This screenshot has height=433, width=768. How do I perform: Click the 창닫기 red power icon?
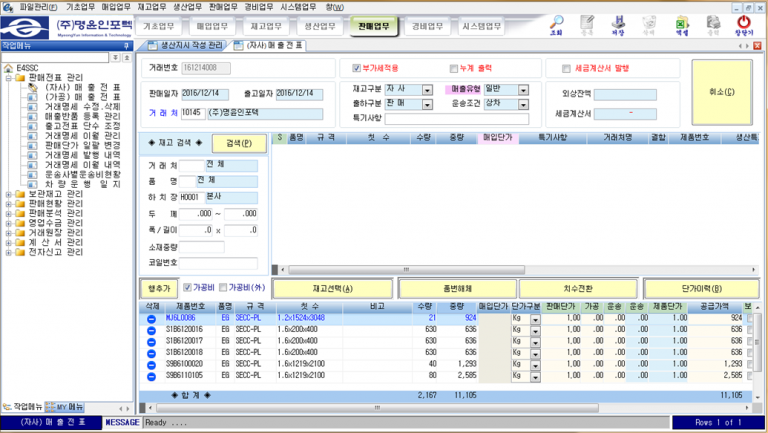pos(744,21)
